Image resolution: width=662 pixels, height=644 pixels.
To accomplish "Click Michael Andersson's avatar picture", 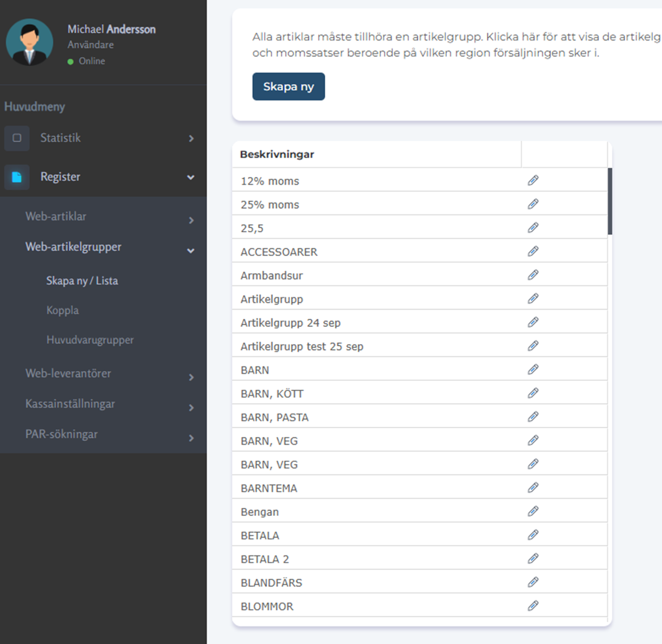I will tap(29, 42).
